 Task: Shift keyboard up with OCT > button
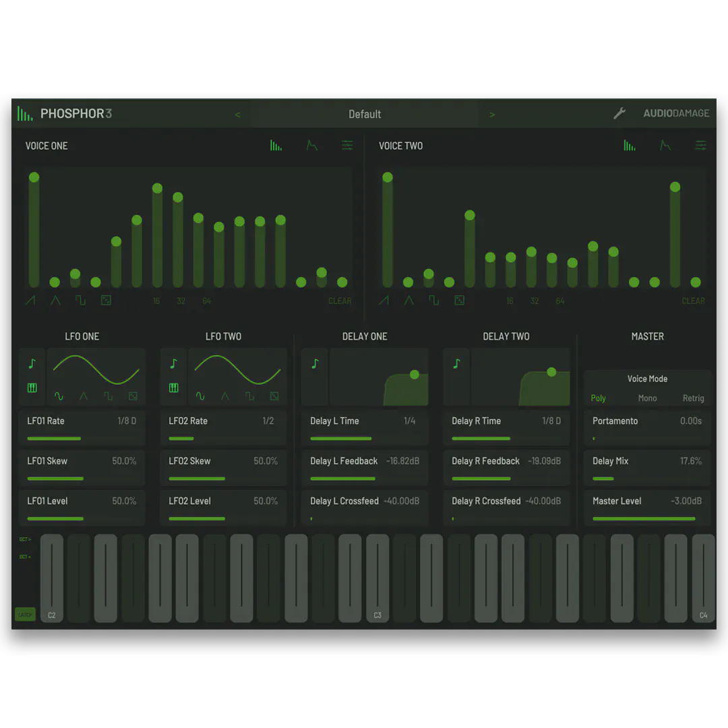click(25, 539)
